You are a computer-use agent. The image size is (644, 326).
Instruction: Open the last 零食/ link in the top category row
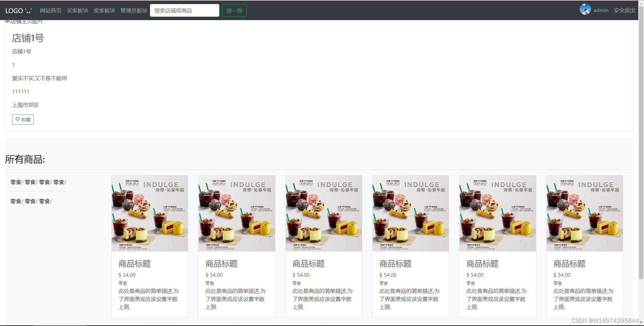tap(60, 182)
